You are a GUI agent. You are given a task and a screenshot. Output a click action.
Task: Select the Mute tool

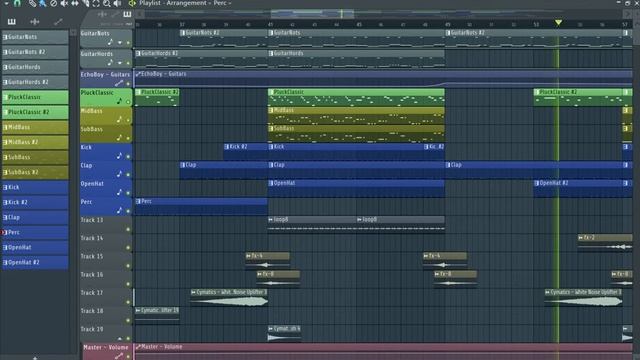64,3
